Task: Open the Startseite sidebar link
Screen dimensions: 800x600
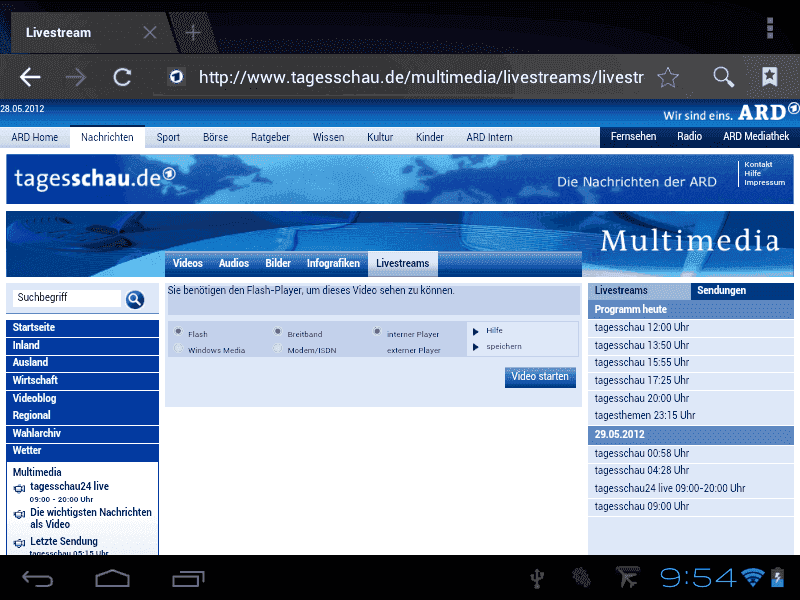Action: click(x=83, y=328)
